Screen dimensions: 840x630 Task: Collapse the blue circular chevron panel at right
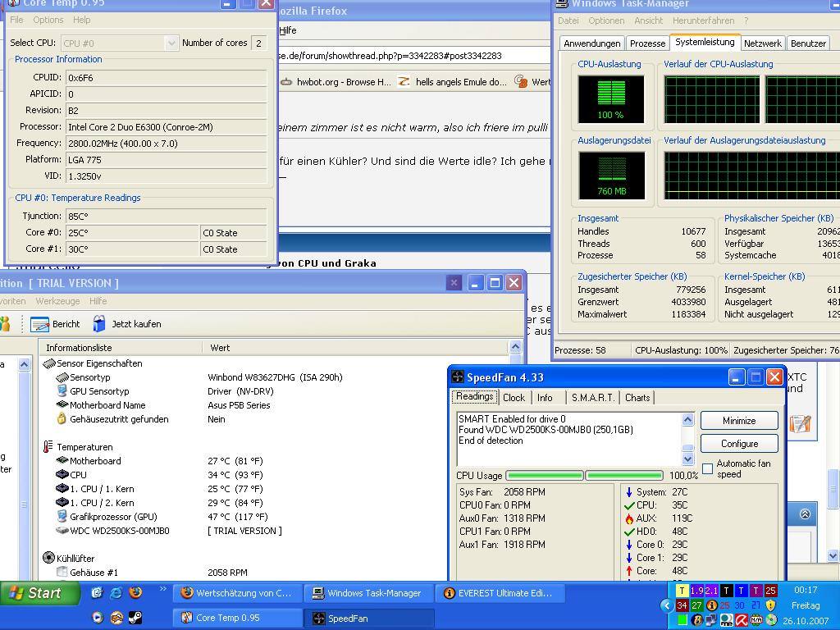pos(805,514)
